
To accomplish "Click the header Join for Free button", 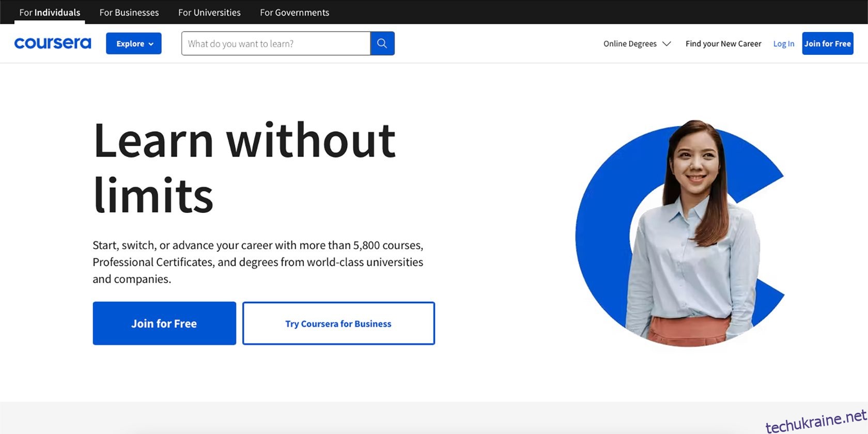I will pyautogui.click(x=828, y=43).
